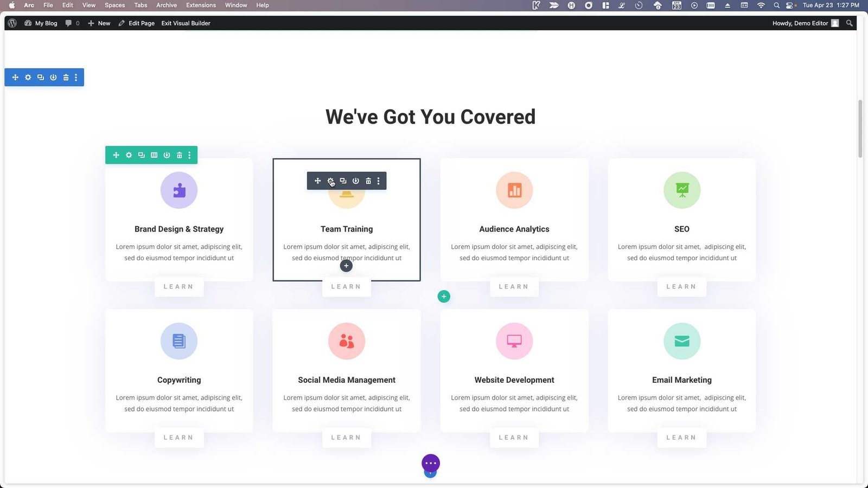
Task: Open the Spaces menu in menu bar
Action: (114, 5)
